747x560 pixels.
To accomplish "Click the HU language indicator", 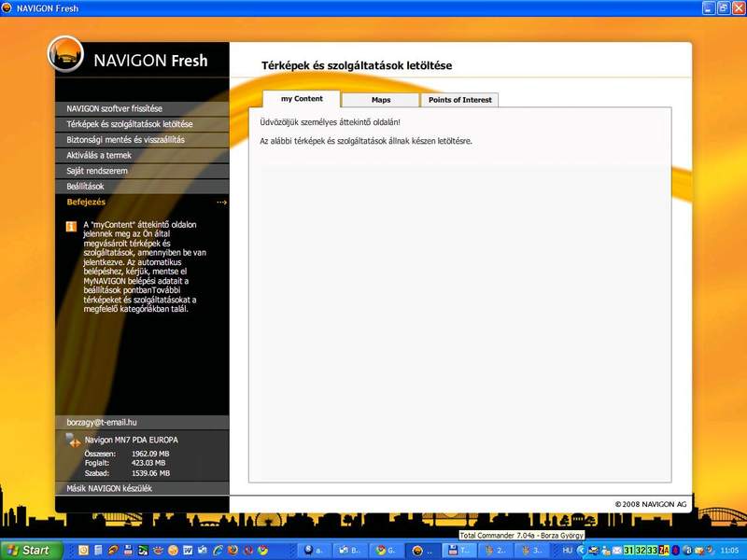I will click(567, 551).
